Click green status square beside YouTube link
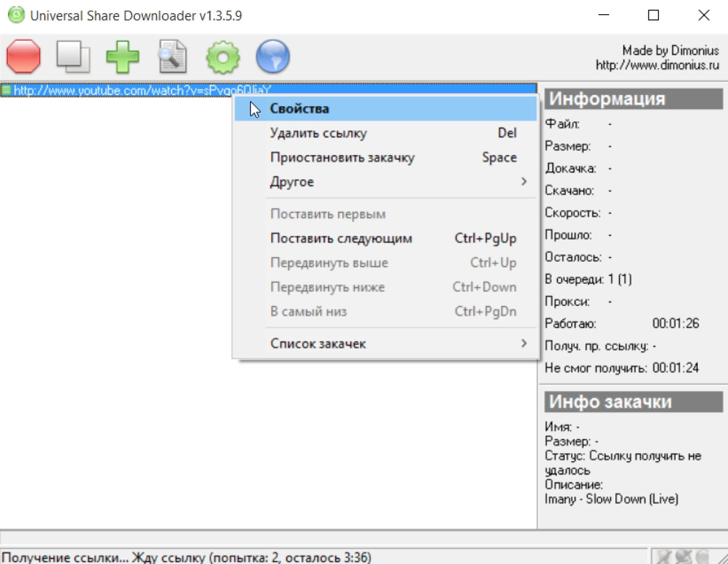The image size is (728, 564). pos(6,90)
